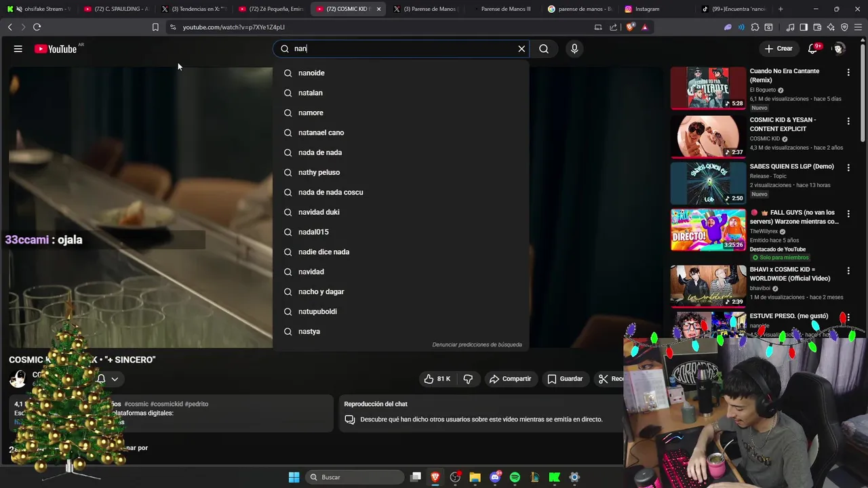Select the 'nada de nada coscu' suggestion
The width and height of the screenshot is (868, 488).
tap(401, 192)
